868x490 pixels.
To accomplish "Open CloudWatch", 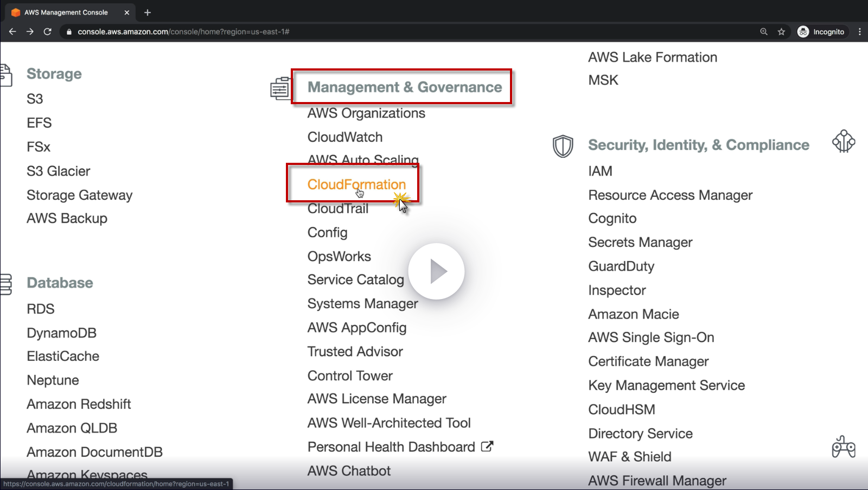I will coord(345,137).
